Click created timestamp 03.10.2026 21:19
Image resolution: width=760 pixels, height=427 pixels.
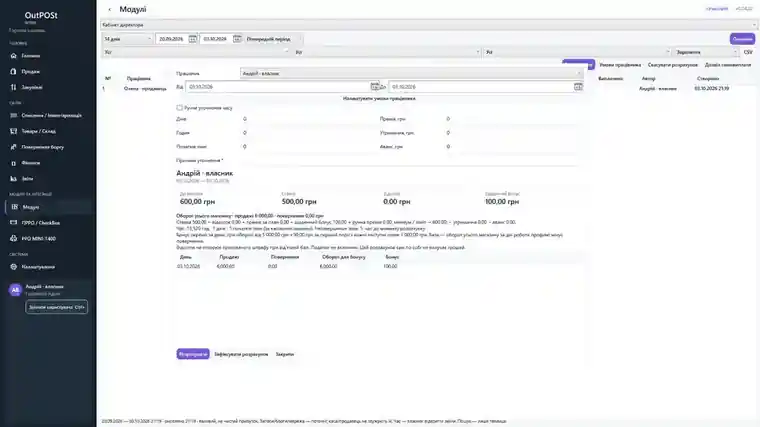coord(712,89)
